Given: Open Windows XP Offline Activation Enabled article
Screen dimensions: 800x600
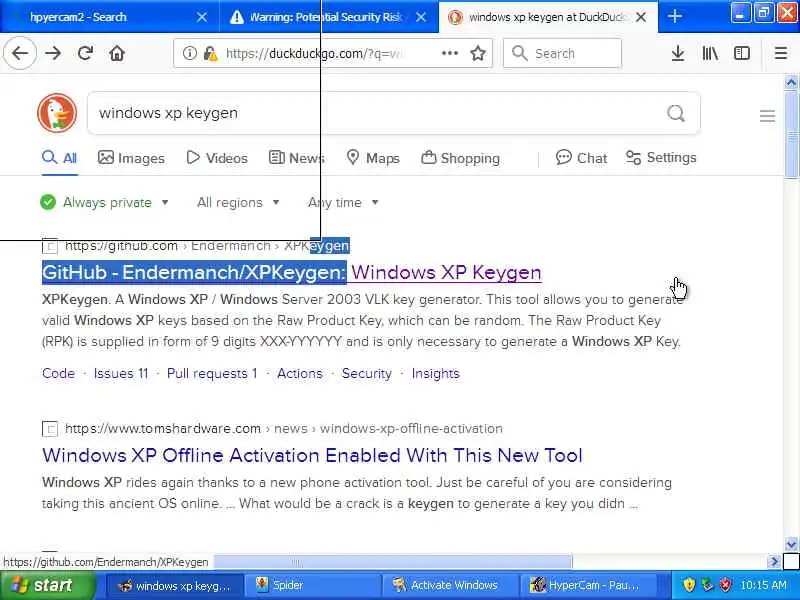Looking at the screenshot, I should [312, 455].
